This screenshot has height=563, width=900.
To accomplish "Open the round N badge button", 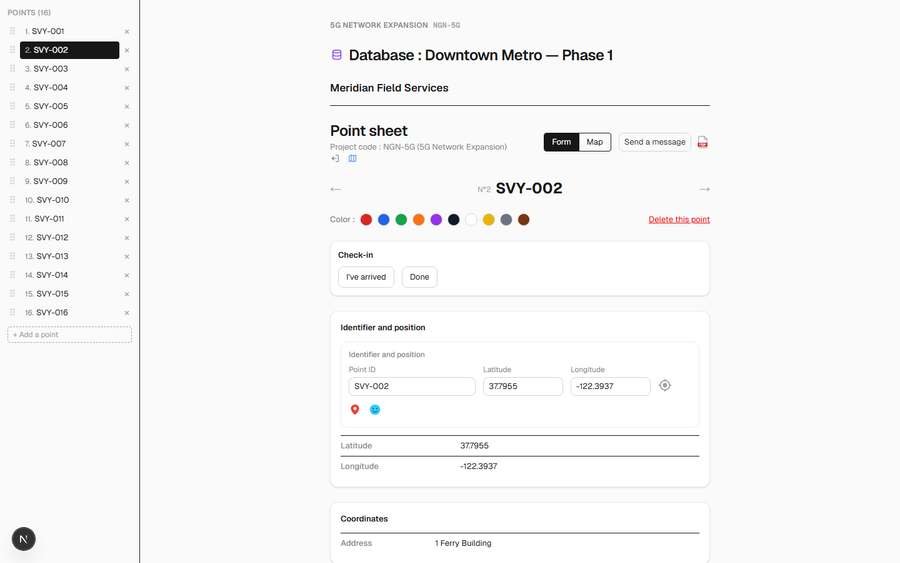I will tap(24, 539).
